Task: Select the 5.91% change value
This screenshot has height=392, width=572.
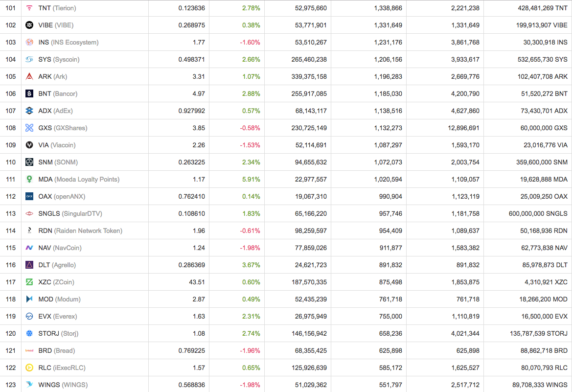Action: click(251, 179)
